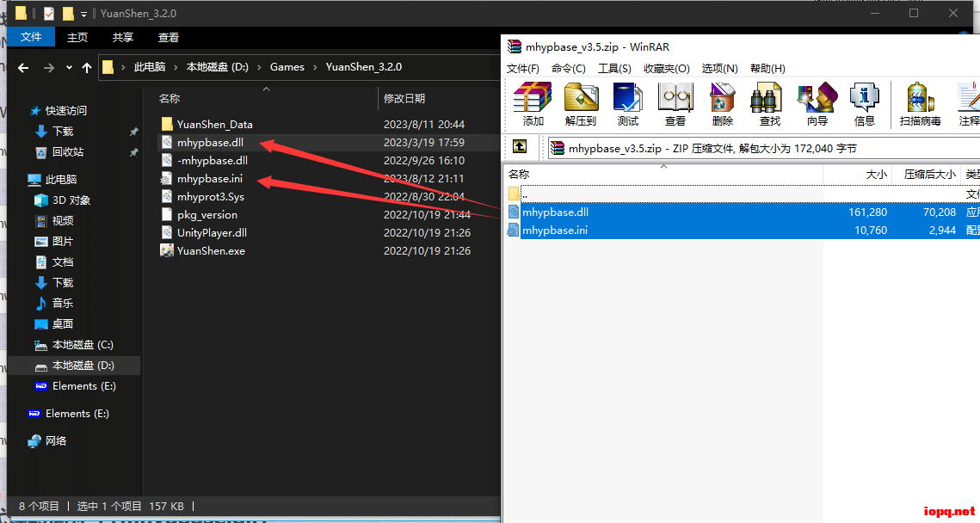Click the up-one-level folder icon in WinRAR
The width and height of the screenshot is (980, 523).
(520, 147)
